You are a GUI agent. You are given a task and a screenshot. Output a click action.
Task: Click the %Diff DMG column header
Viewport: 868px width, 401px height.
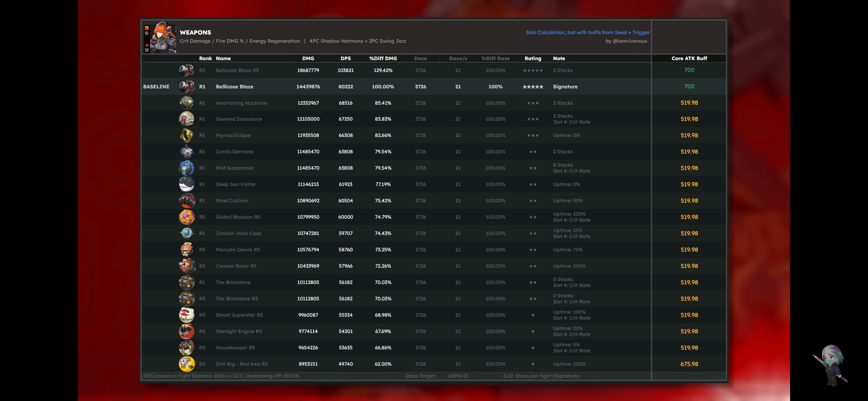point(383,58)
